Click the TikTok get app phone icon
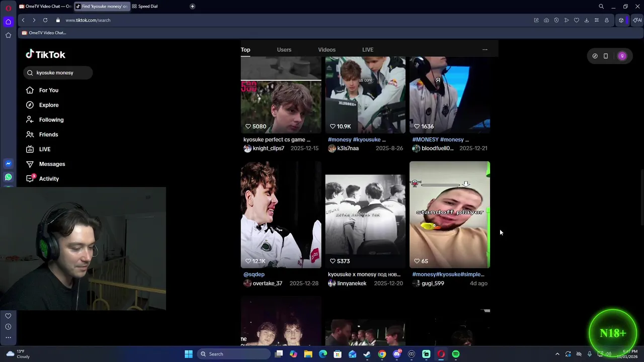644x362 pixels. click(x=606, y=56)
